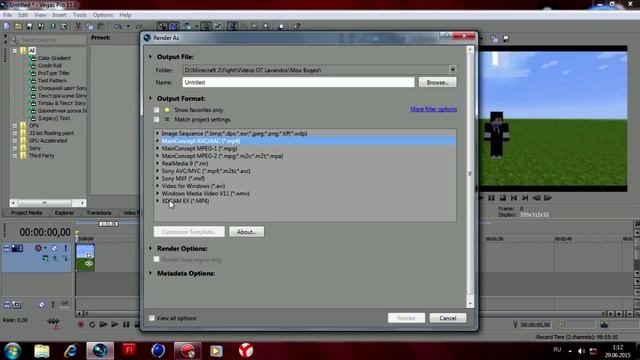Check Show favorites only checkbox

(156, 110)
